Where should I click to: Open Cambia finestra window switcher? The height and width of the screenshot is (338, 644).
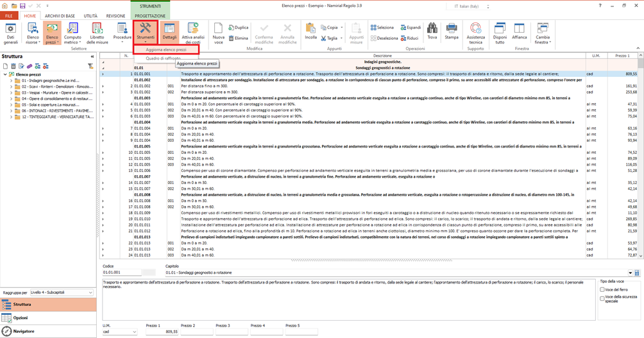click(543, 33)
